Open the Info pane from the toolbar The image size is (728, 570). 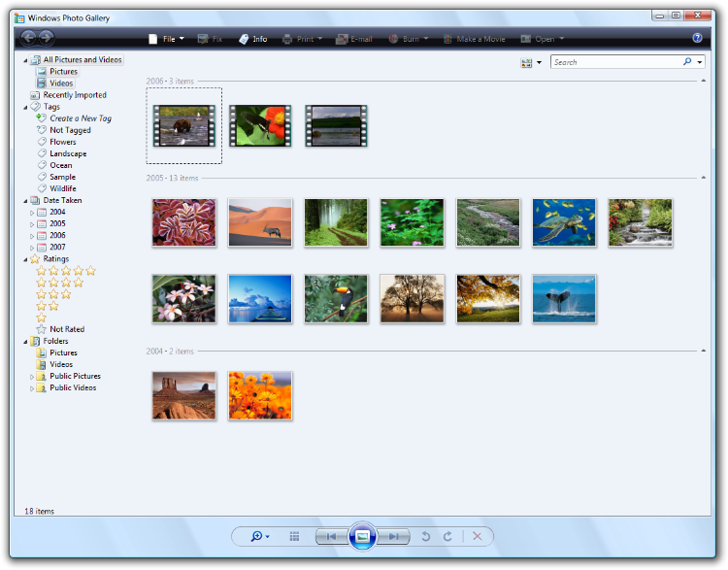tap(252, 39)
